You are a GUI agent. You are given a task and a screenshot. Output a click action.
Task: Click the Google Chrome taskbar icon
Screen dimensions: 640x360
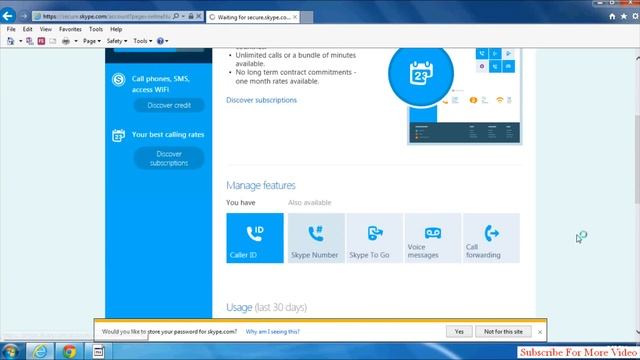[x=69, y=351]
